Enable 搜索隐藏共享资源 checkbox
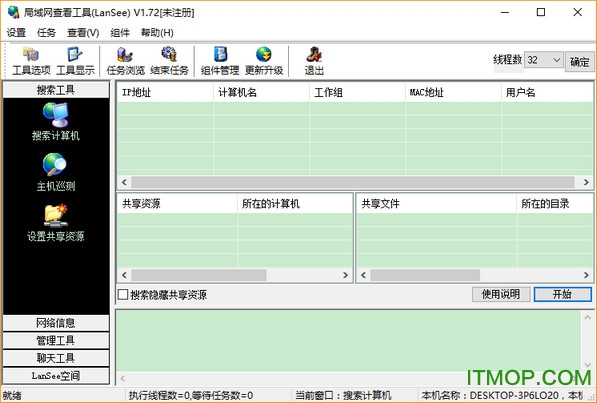 click(x=123, y=294)
